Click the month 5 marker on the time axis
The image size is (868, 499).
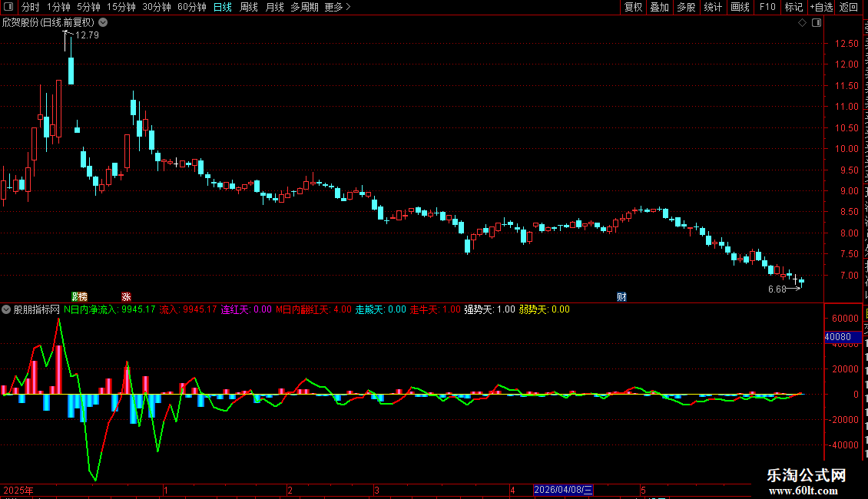[643, 490]
